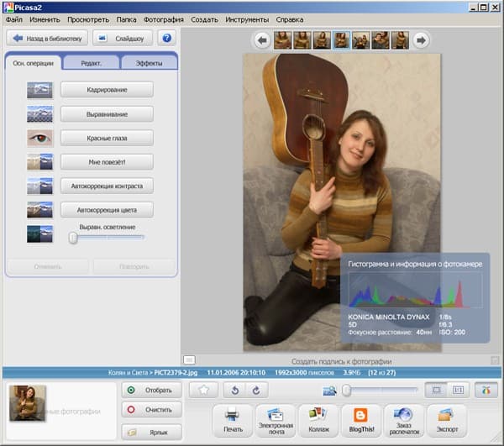Toggle caption display at bottom left of the caption bar

tap(189, 360)
